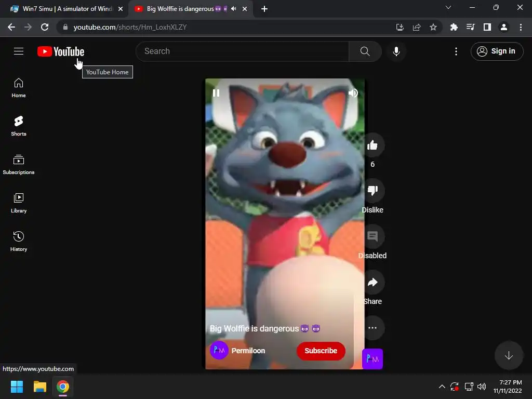The height and width of the screenshot is (399, 532).
Task: Expand the tab search chevron
Action: (x=448, y=7)
